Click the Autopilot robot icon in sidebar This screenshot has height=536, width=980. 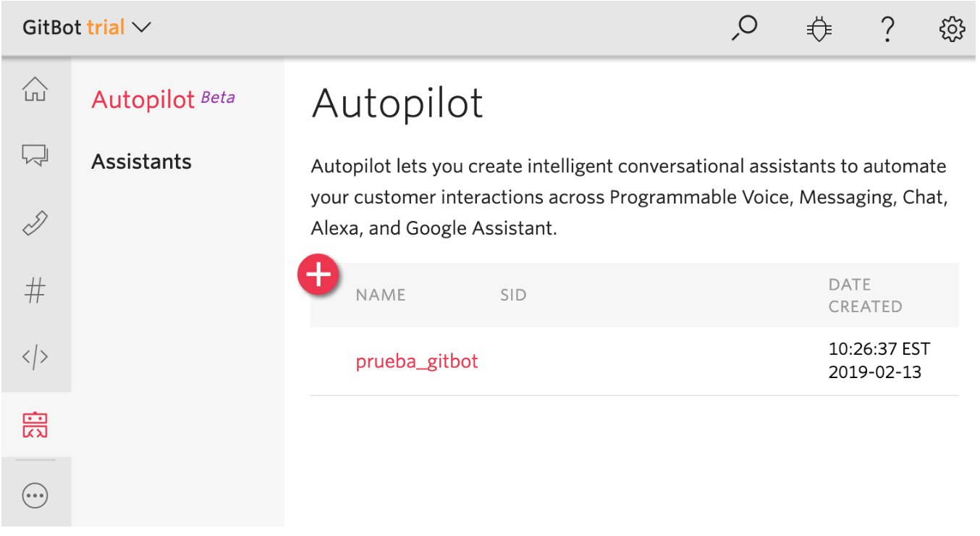coord(34,424)
